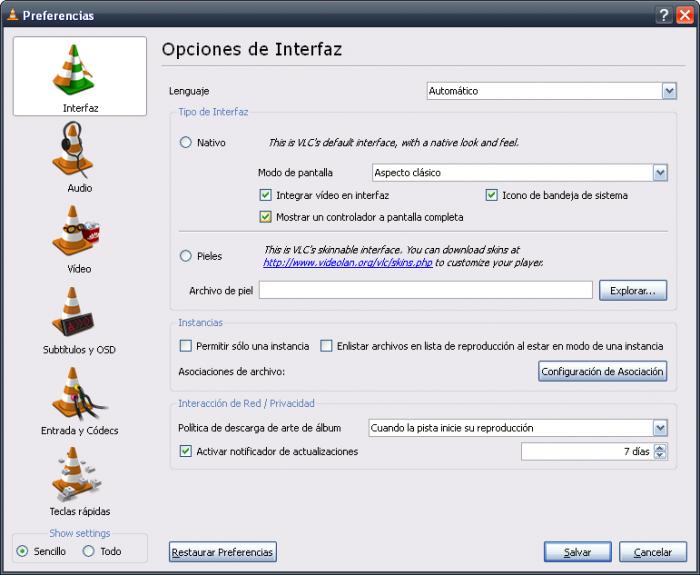Expand the Lenguaje dropdown
Viewport: 700px width, 575px height.
(669, 91)
